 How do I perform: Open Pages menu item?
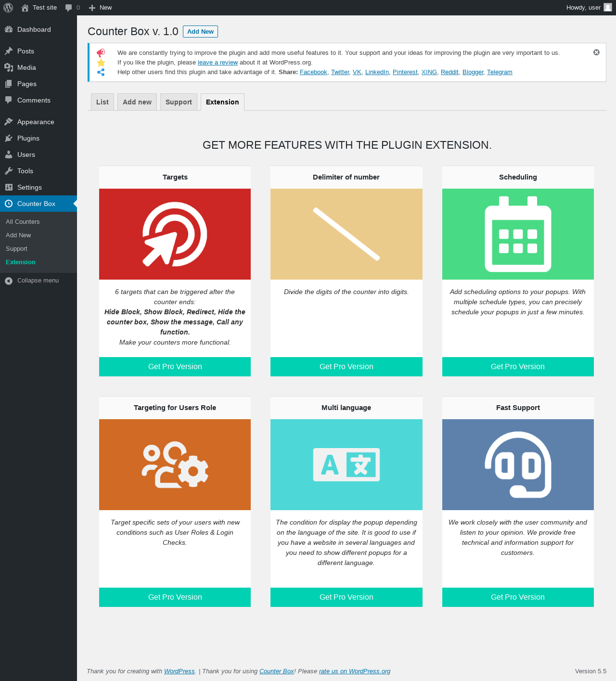pyautogui.click(x=38, y=84)
